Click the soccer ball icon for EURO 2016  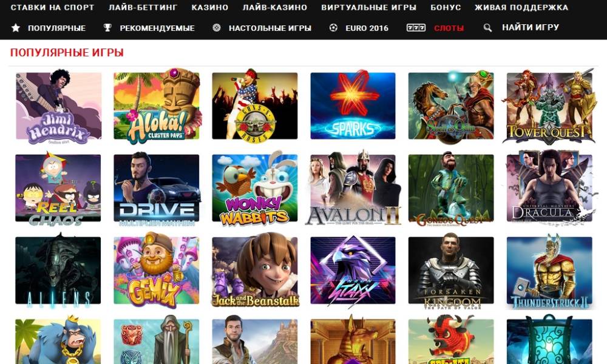coord(333,28)
